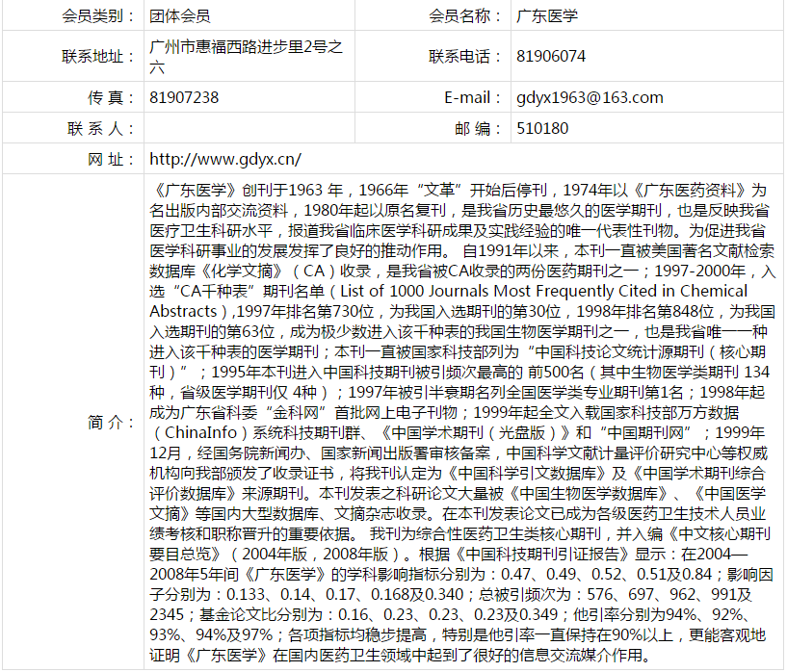
Task: Select the address 广州市惠福西路进步里2号之六
Action: tap(246, 56)
